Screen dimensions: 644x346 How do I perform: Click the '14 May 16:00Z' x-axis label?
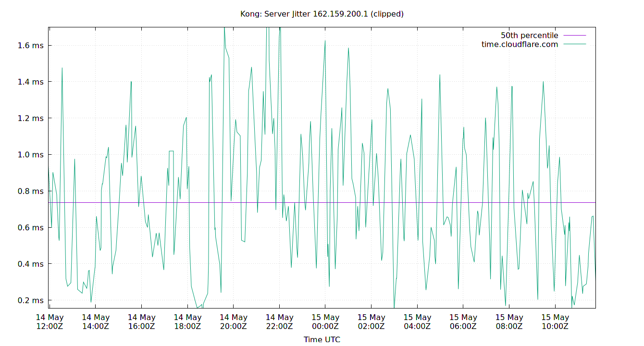pyautogui.click(x=142, y=321)
